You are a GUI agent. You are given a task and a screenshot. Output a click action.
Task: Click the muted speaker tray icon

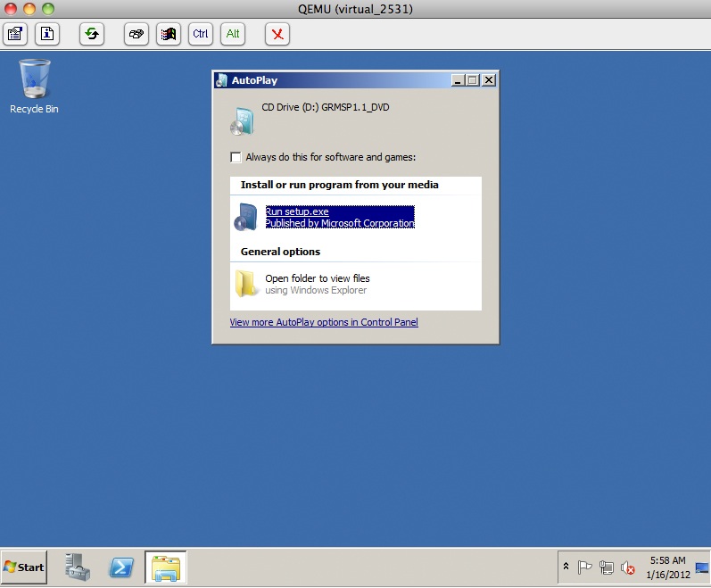click(627, 567)
